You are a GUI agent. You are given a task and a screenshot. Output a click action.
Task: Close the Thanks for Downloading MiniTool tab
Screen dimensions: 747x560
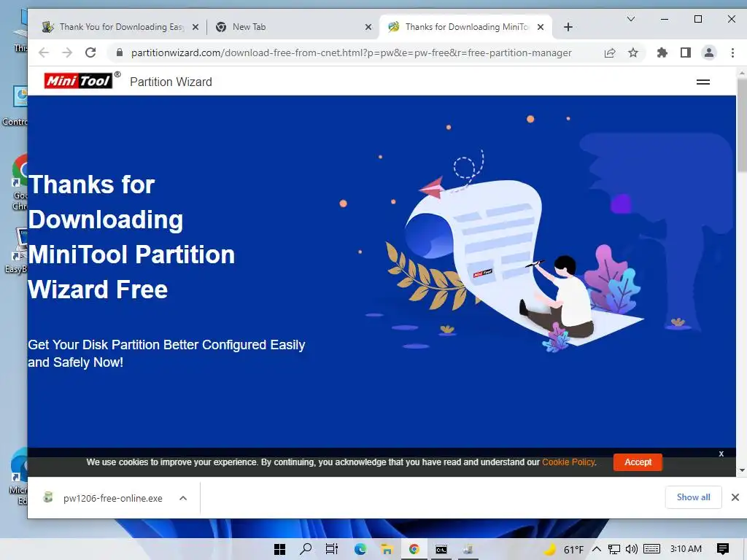point(541,27)
